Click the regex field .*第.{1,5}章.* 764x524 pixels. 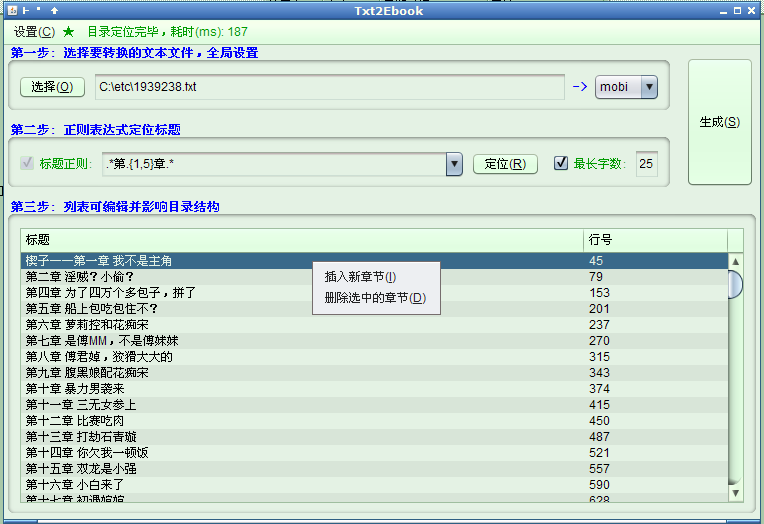pos(274,164)
